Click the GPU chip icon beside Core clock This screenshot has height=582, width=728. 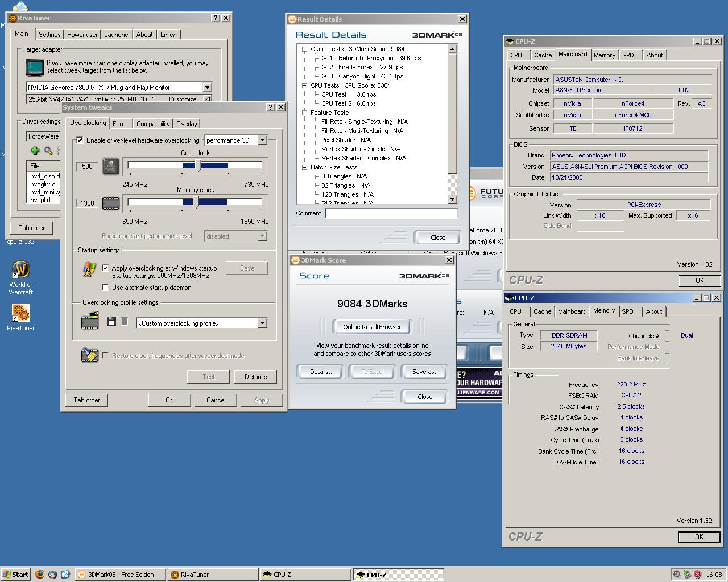coord(111,166)
